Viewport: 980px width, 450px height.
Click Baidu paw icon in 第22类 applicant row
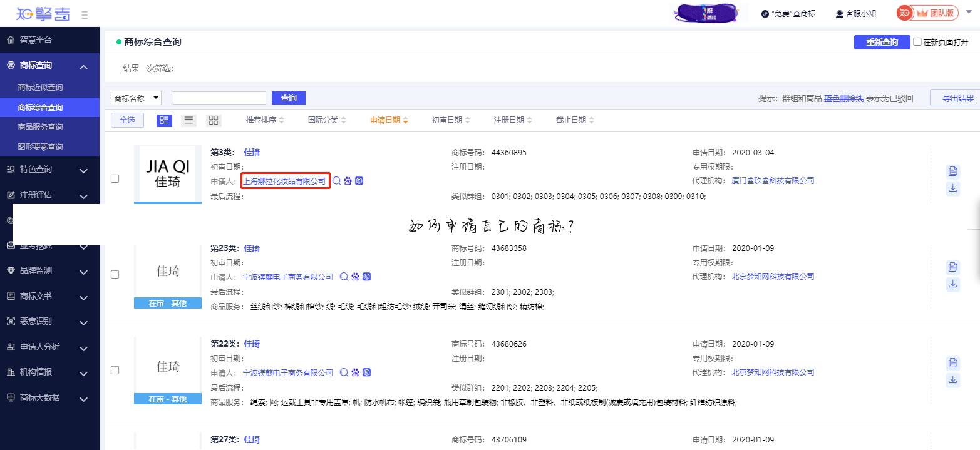[x=355, y=372]
